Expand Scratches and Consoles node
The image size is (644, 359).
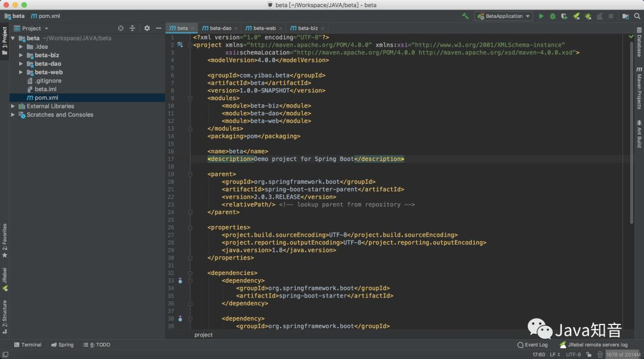pos(13,114)
